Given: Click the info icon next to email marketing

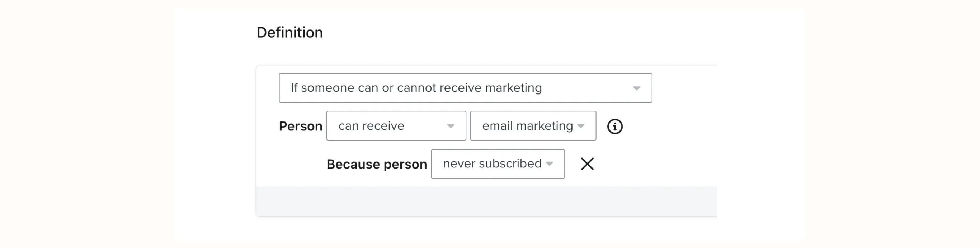Looking at the screenshot, I should click(616, 126).
